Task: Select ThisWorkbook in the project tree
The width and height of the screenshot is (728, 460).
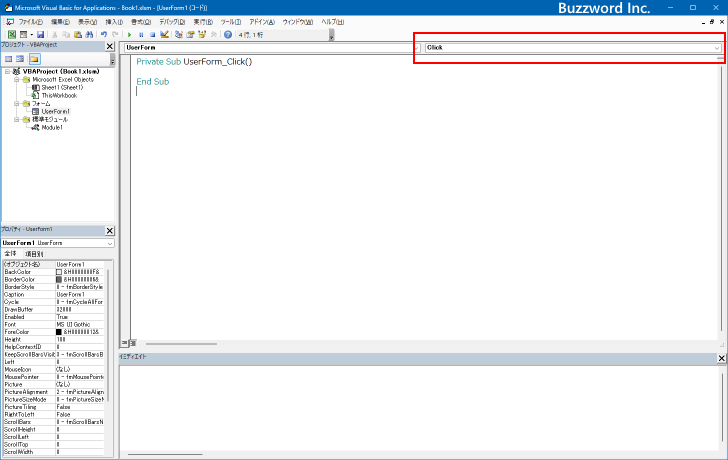Action: click(x=59, y=95)
